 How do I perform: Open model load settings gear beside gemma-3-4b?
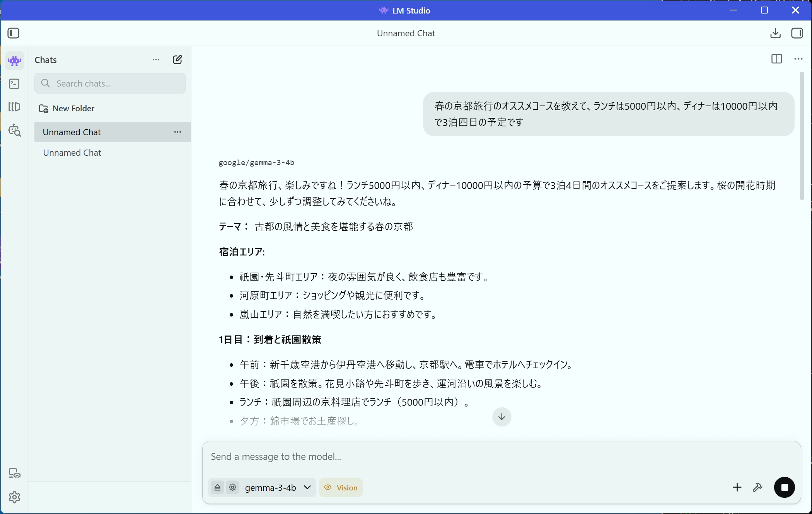pos(233,488)
